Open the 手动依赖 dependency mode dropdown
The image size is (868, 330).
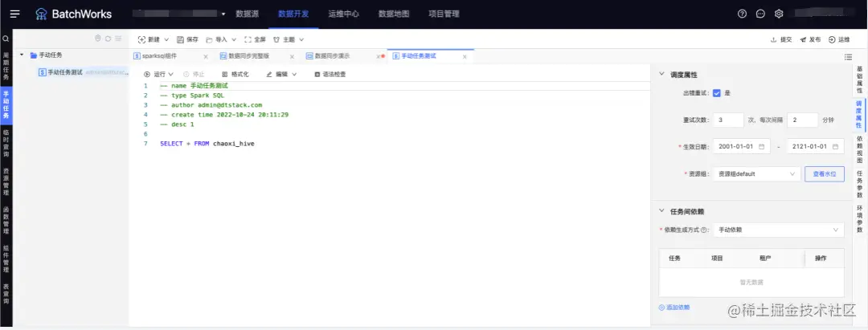[x=779, y=230]
